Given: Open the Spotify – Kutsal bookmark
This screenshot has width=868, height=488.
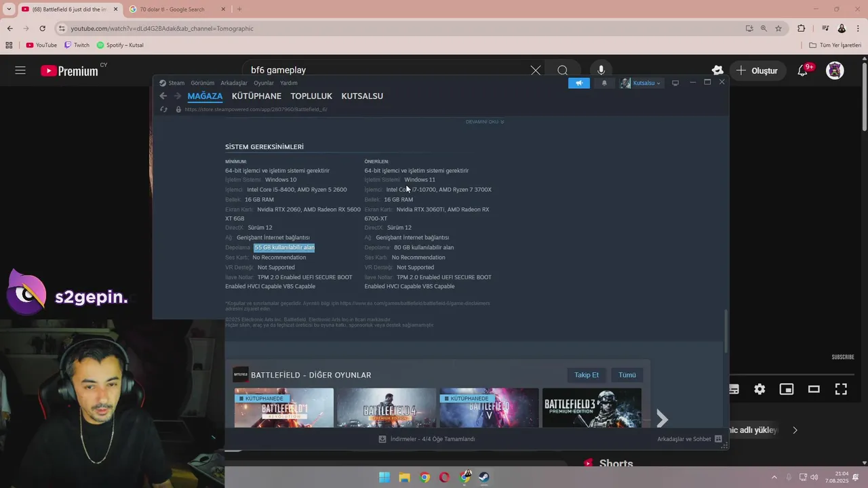Looking at the screenshot, I should click(120, 45).
